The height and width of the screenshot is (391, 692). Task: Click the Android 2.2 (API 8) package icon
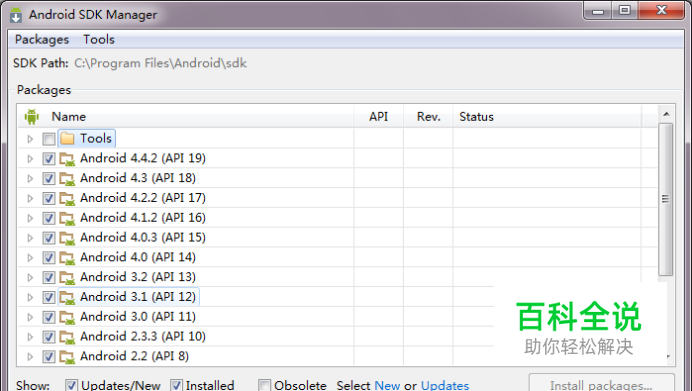click(x=67, y=357)
